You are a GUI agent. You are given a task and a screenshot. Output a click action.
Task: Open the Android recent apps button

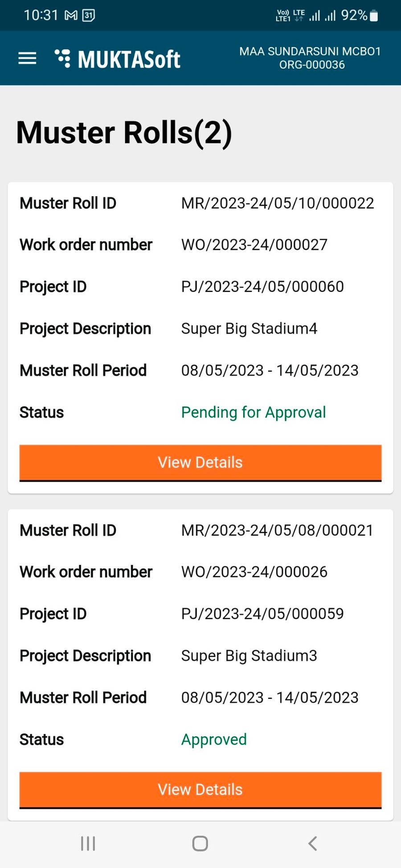tap(88, 843)
